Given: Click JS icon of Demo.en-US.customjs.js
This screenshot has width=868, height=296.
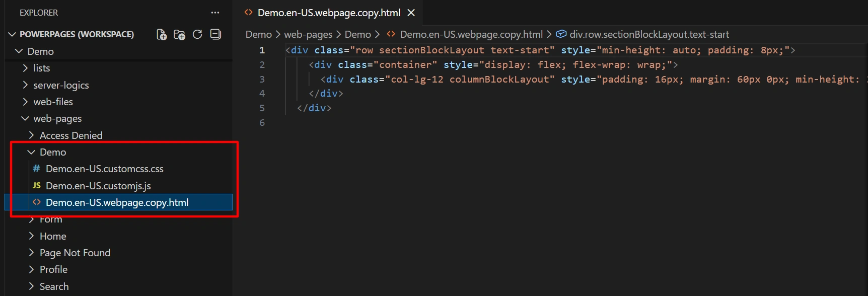Looking at the screenshot, I should tap(36, 186).
